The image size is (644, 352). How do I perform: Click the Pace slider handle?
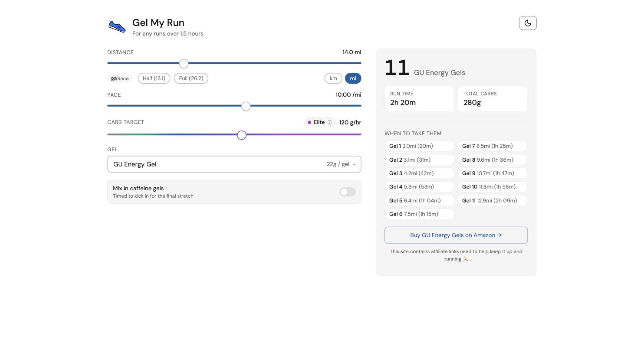(x=246, y=106)
